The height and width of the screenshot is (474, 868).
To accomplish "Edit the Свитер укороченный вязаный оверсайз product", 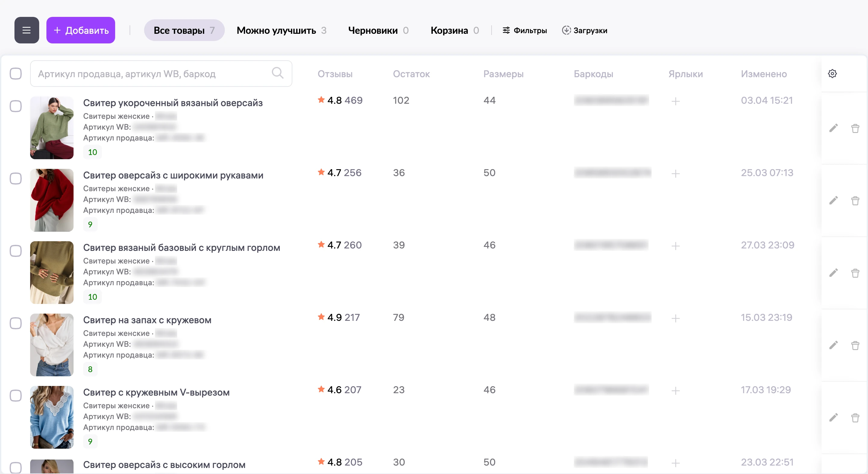I will point(834,128).
